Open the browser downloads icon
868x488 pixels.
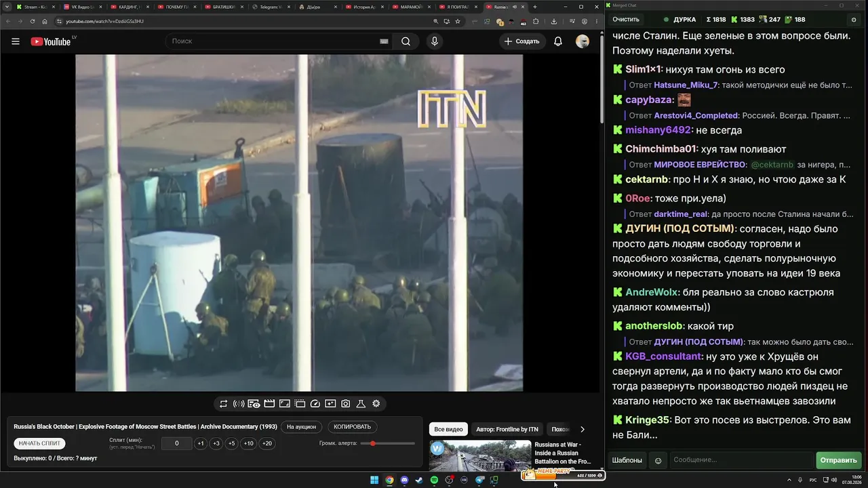pyautogui.click(x=554, y=21)
